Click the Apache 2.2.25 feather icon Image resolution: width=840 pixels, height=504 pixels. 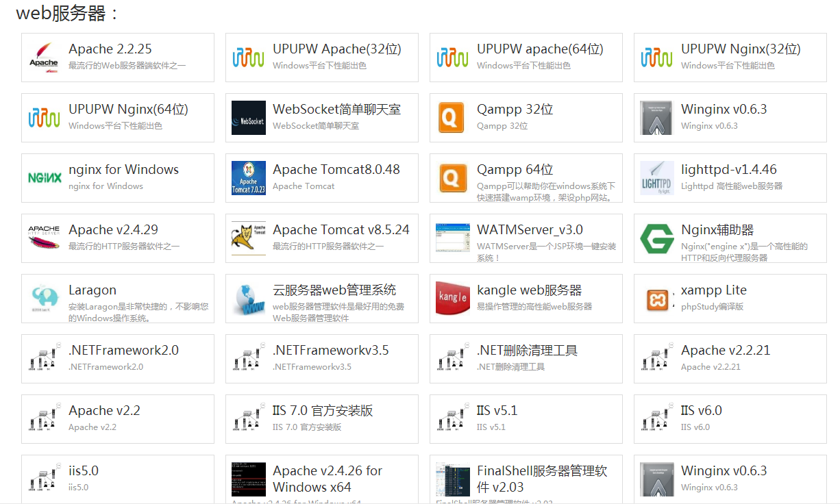[x=44, y=58]
